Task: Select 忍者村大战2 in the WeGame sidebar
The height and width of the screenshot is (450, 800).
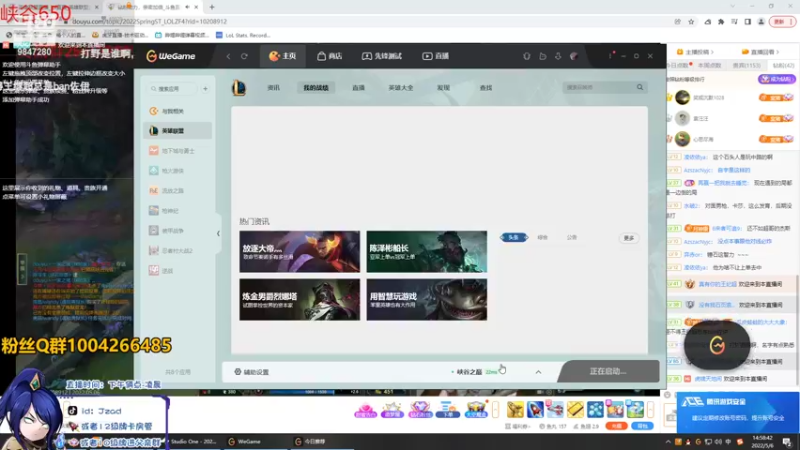Action: [x=177, y=251]
